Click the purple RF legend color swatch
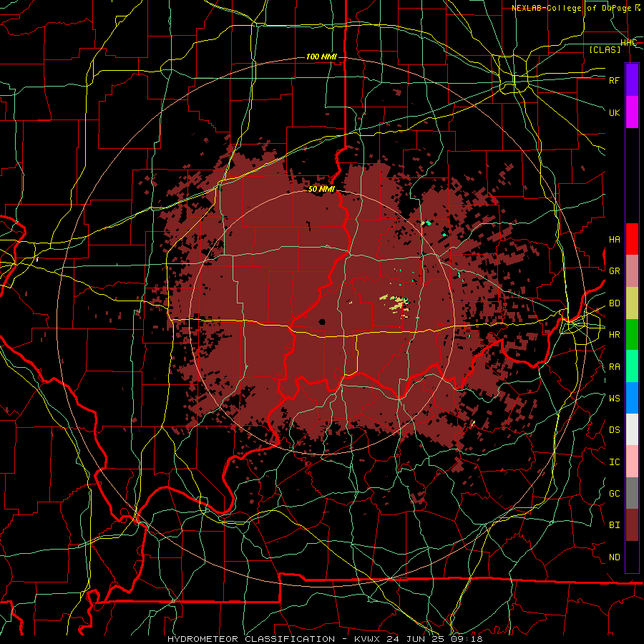The width and height of the screenshot is (644, 644). [632, 80]
